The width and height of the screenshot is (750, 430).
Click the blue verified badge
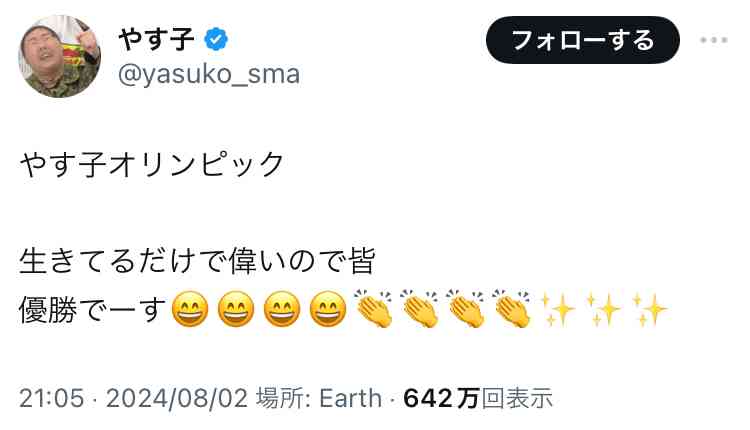[218, 41]
